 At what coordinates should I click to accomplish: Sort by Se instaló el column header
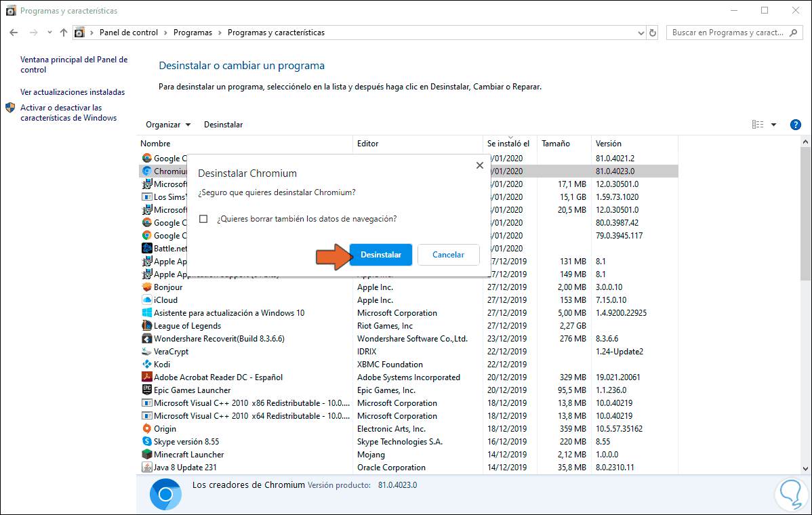510,144
